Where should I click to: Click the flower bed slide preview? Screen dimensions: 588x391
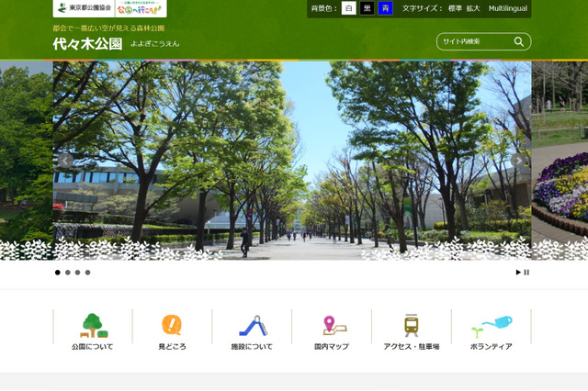560,161
